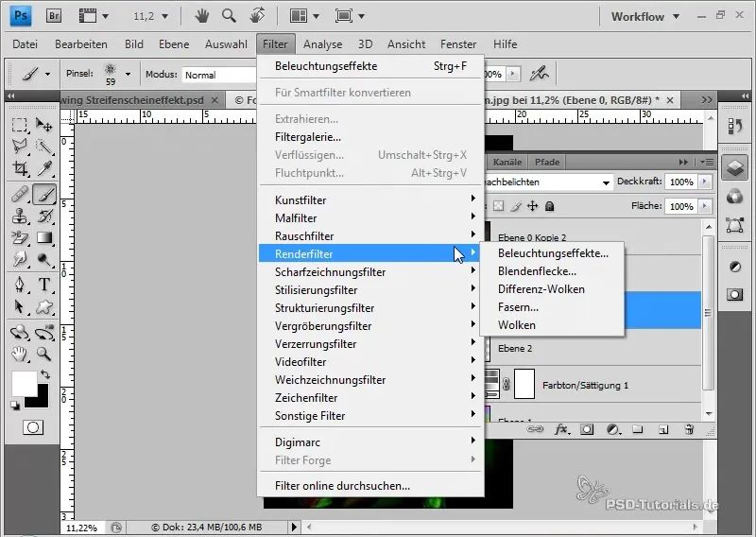Click the new adjustment layer icon
Viewport: 756px width, 537px height.
(x=612, y=429)
